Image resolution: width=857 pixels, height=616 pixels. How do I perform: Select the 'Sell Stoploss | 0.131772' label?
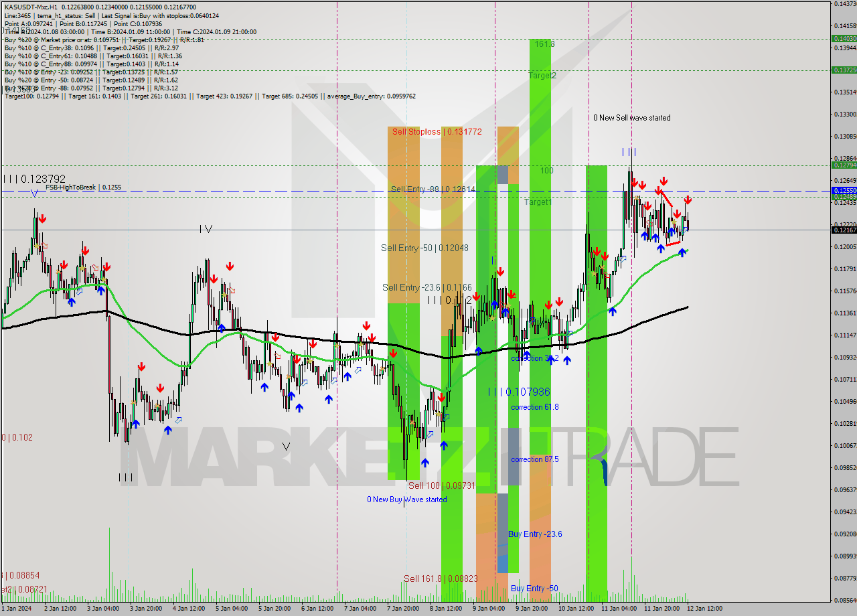point(437,132)
